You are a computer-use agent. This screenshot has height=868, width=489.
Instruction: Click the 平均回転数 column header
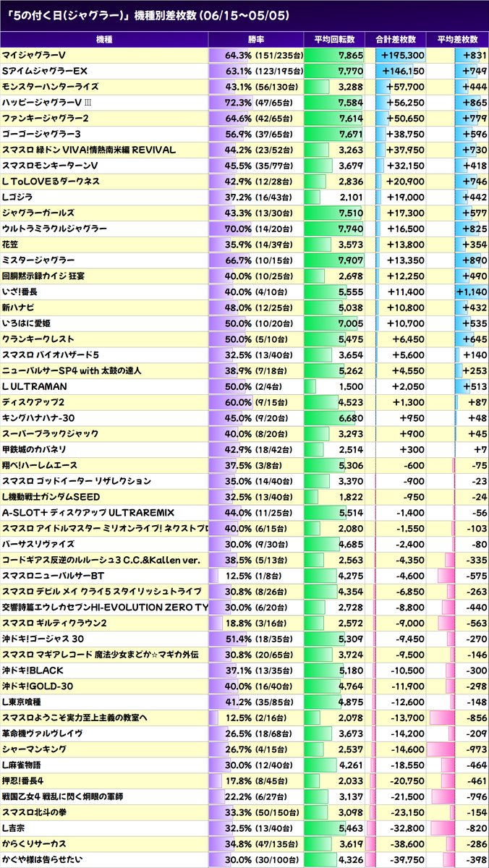[x=333, y=39]
